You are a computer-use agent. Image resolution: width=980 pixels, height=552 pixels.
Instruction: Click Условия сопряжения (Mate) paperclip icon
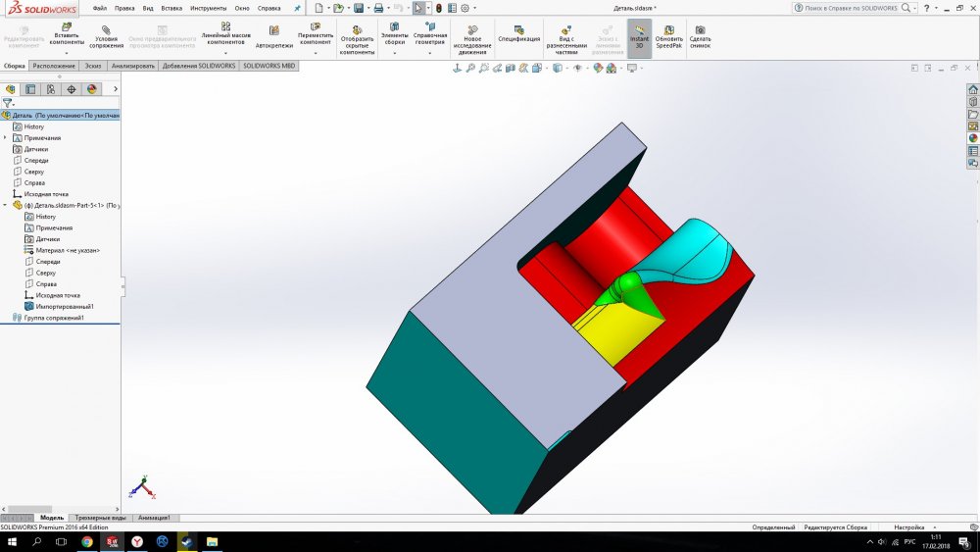[106, 29]
